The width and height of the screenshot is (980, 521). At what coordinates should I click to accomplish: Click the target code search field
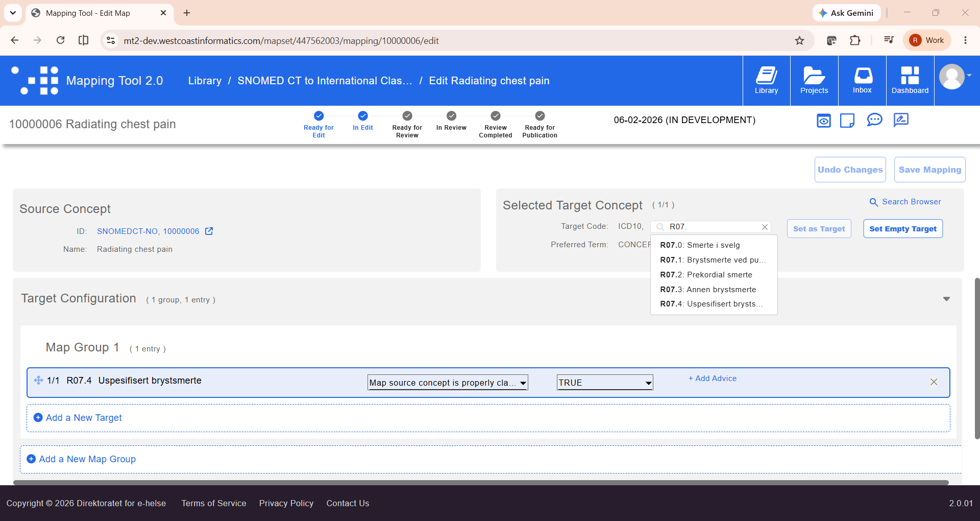click(710, 227)
